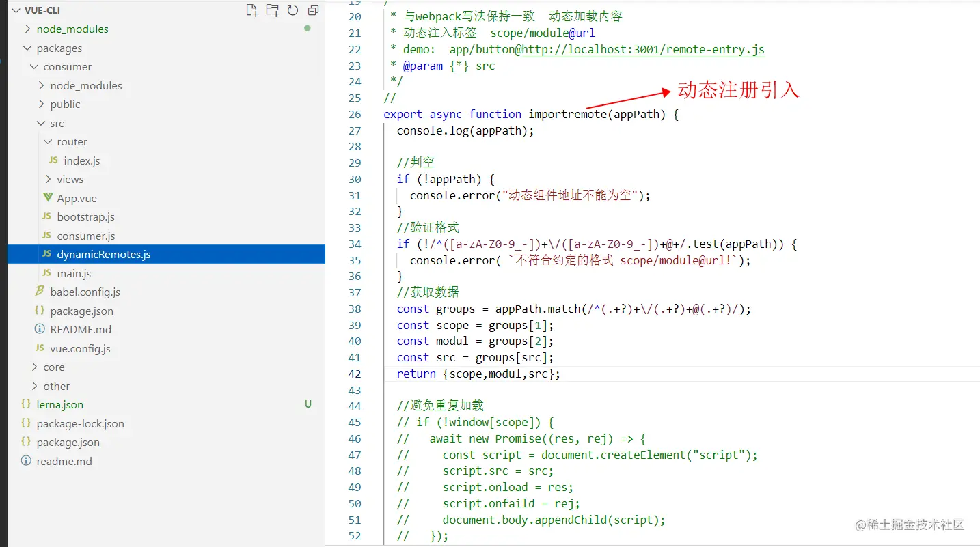Image resolution: width=980 pixels, height=547 pixels.
Task: Click the JS icon beside vue.config.js
Action: (x=40, y=348)
